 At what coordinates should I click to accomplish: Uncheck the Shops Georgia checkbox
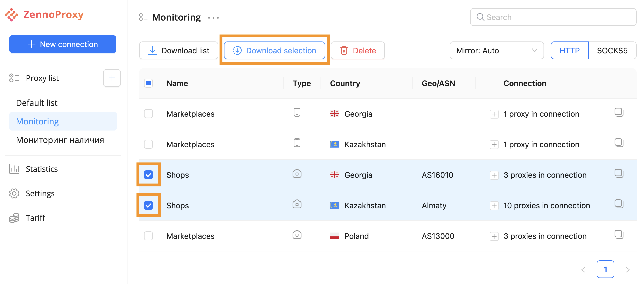pos(148,175)
